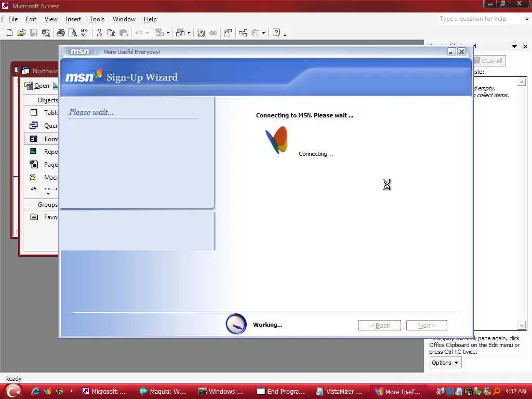532x399 pixels.
Task: Click the Undo arrow icon
Action: tap(139, 33)
